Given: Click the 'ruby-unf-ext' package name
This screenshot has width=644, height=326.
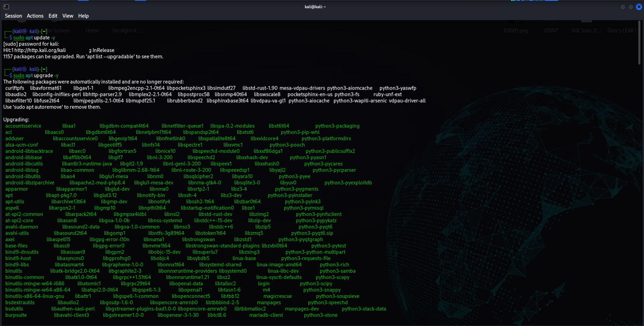Looking at the screenshot, I should 388,94.
